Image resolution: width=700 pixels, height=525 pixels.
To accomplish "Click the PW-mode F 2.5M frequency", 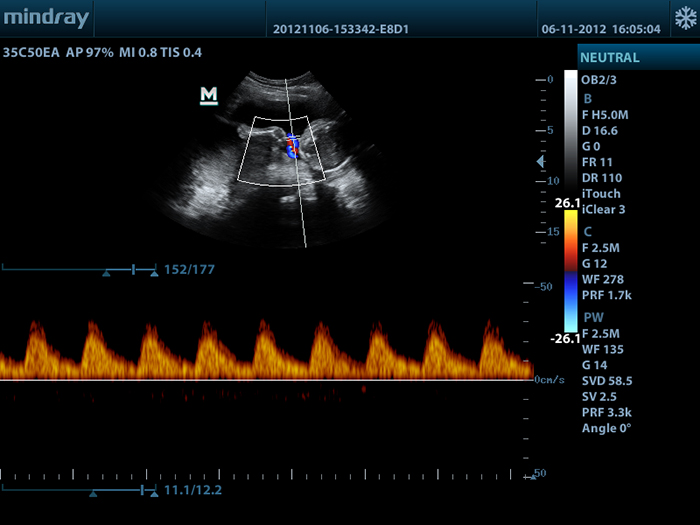I will tap(601, 333).
